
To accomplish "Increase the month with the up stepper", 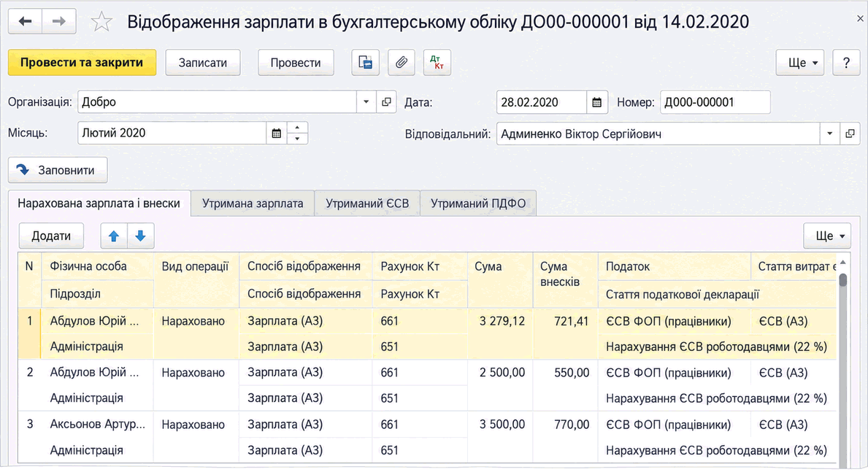I will click(x=297, y=128).
